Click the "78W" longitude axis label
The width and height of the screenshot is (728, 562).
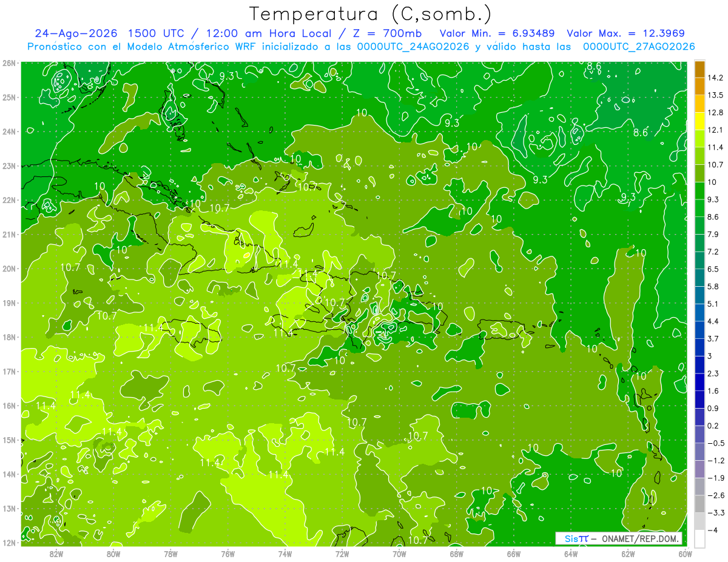coord(170,554)
